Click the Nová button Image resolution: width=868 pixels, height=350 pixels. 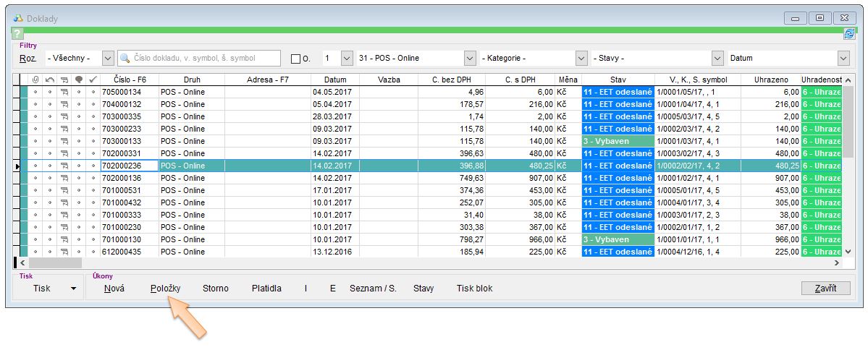(114, 289)
